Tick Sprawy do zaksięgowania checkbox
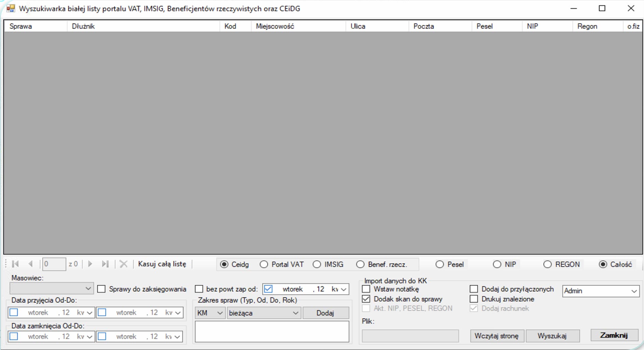Screen dimensions: 644x350 coord(101,289)
